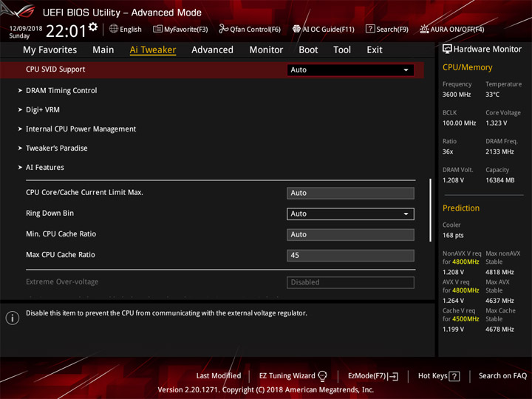The image size is (532, 399).
Task: Click the settings list vertical scrollbar
Action: [x=431, y=211]
